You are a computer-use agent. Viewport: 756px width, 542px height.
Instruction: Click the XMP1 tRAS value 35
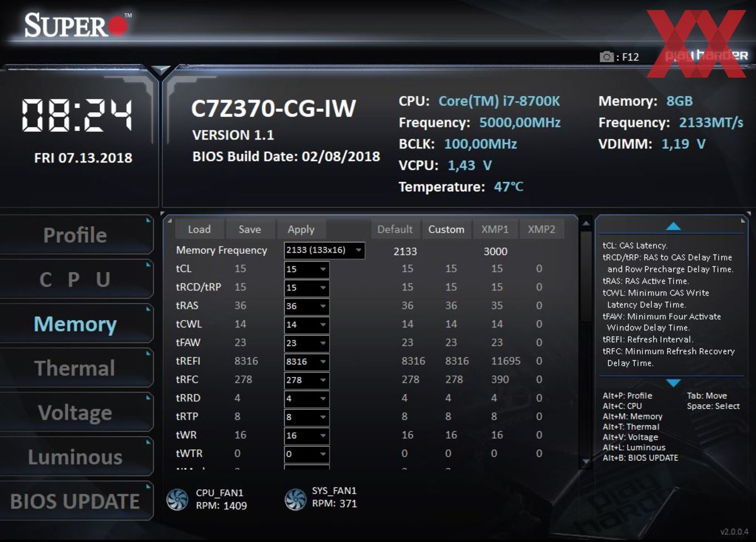point(497,305)
